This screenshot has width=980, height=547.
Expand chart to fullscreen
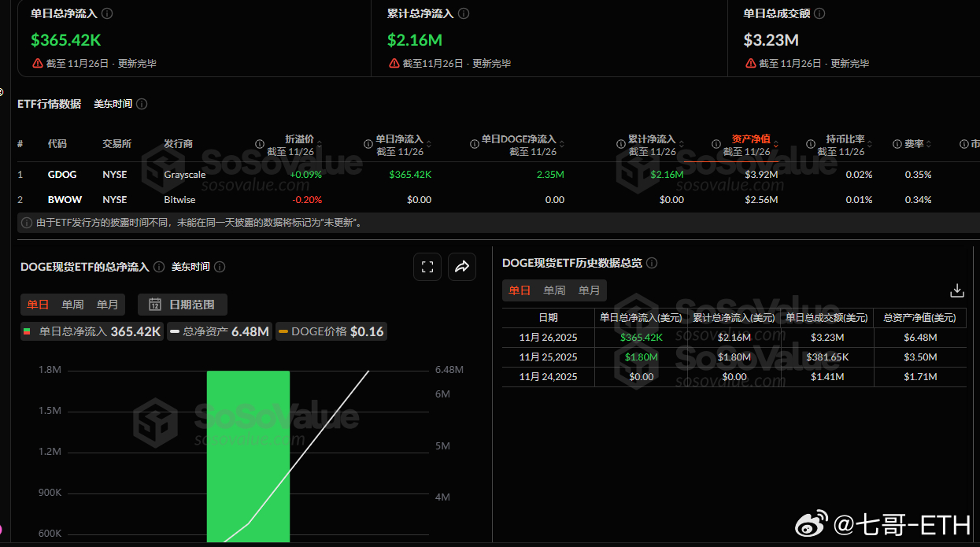click(427, 267)
